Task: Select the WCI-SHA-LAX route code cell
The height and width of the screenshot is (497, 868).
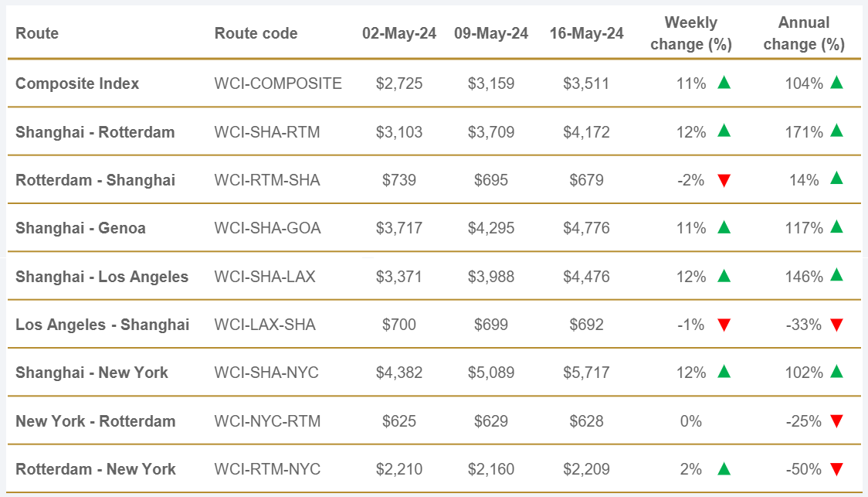Action: [x=265, y=277]
